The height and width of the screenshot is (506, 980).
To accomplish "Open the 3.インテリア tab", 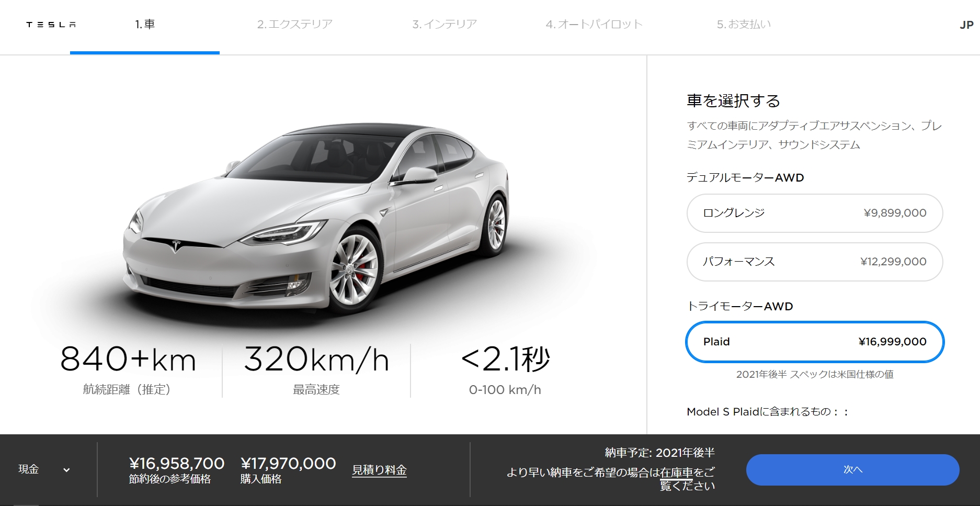I will pyautogui.click(x=445, y=24).
